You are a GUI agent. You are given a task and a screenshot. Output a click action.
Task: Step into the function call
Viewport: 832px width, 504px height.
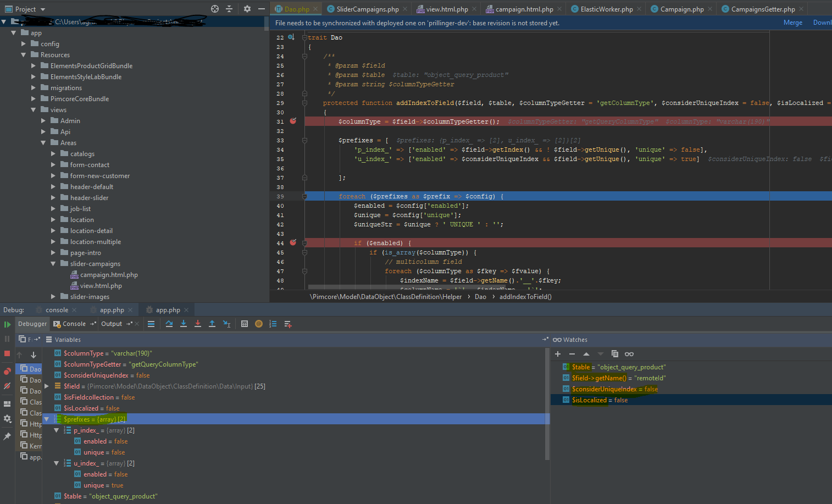[184, 324]
